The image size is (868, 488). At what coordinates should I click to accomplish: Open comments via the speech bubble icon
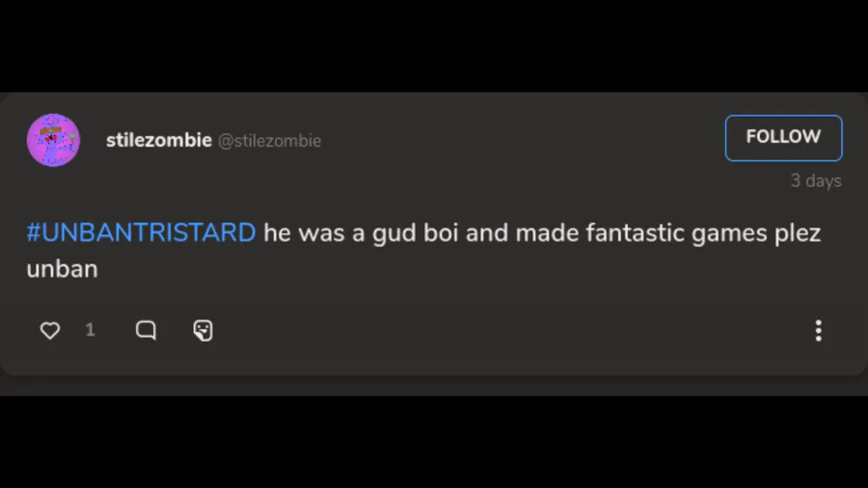[x=146, y=331]
